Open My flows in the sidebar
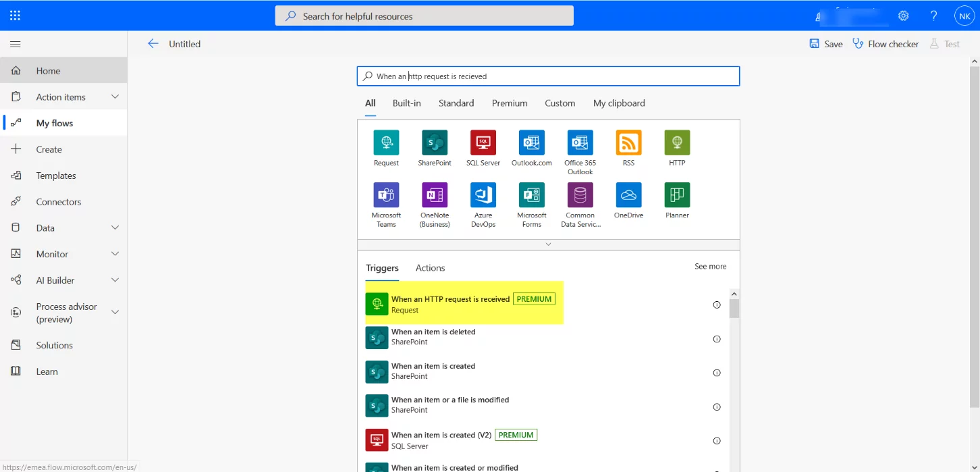This screenshot has width=980, height=472. [63, 123]
